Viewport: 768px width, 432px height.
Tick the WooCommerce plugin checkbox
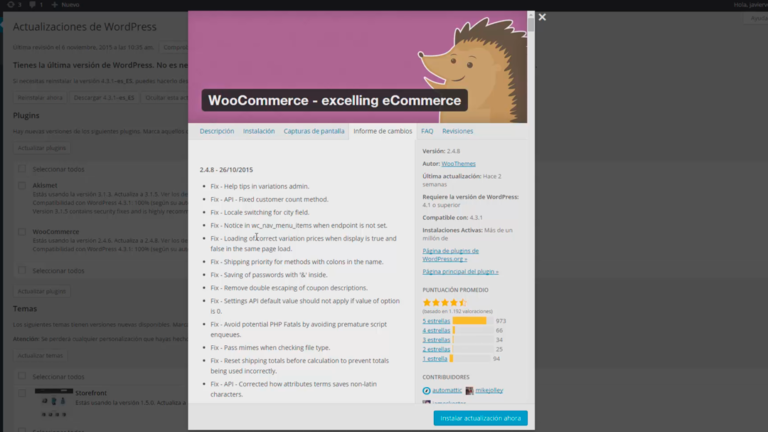(22, 232)
